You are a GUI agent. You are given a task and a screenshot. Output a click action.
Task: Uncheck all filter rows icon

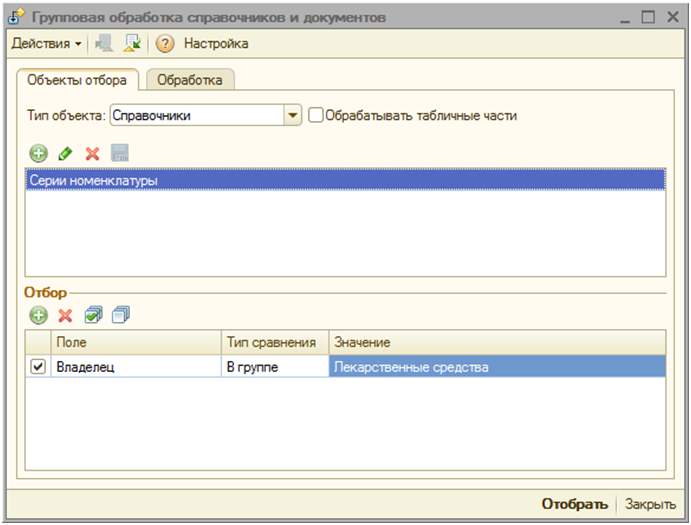click(121, 316)
